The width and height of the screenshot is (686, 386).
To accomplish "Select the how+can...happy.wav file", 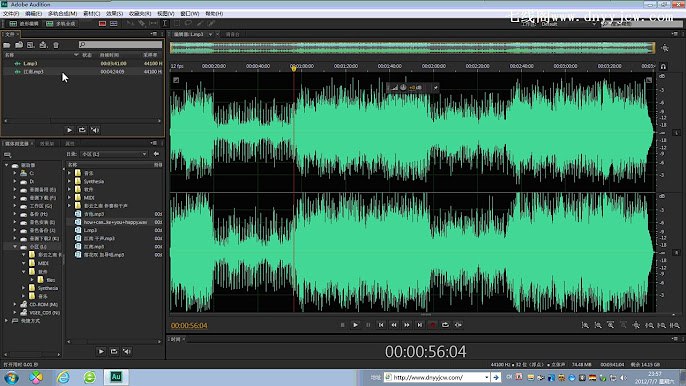I will coord(115,222).
